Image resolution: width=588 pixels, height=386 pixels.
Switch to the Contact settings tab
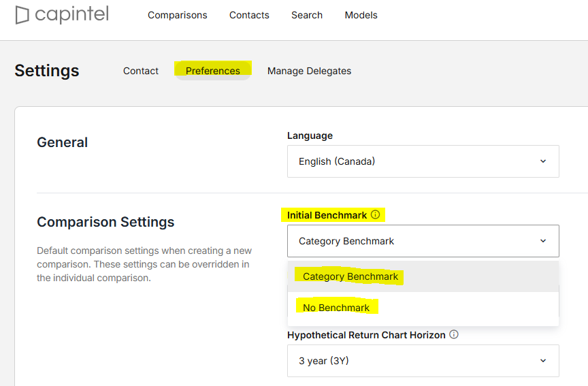141,71
